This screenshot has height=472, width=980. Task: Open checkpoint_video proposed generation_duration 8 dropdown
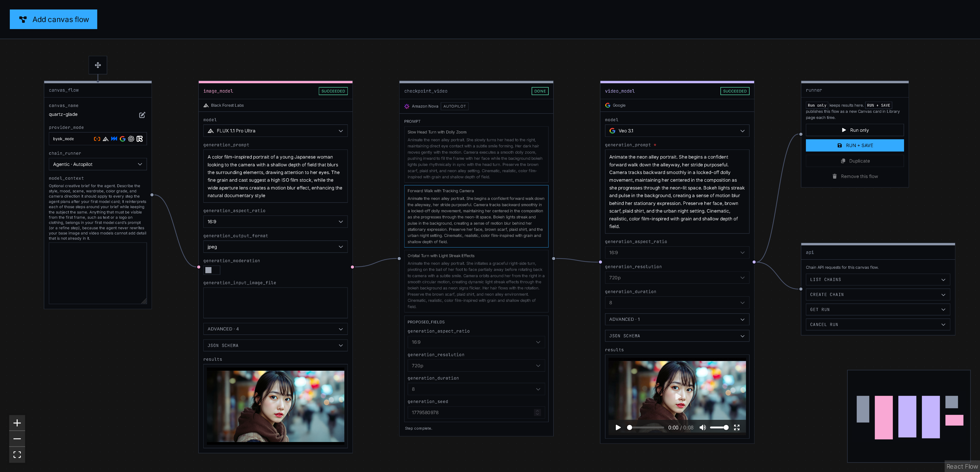point(476,389)
